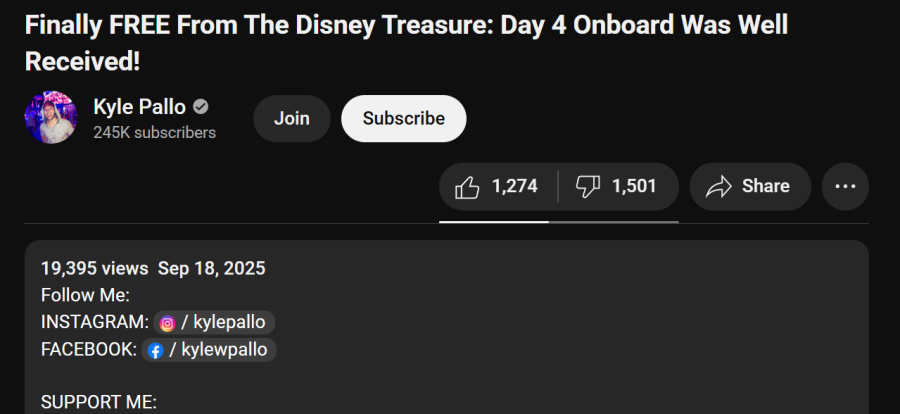Click the Instagram logo icon

pos(167,323)
